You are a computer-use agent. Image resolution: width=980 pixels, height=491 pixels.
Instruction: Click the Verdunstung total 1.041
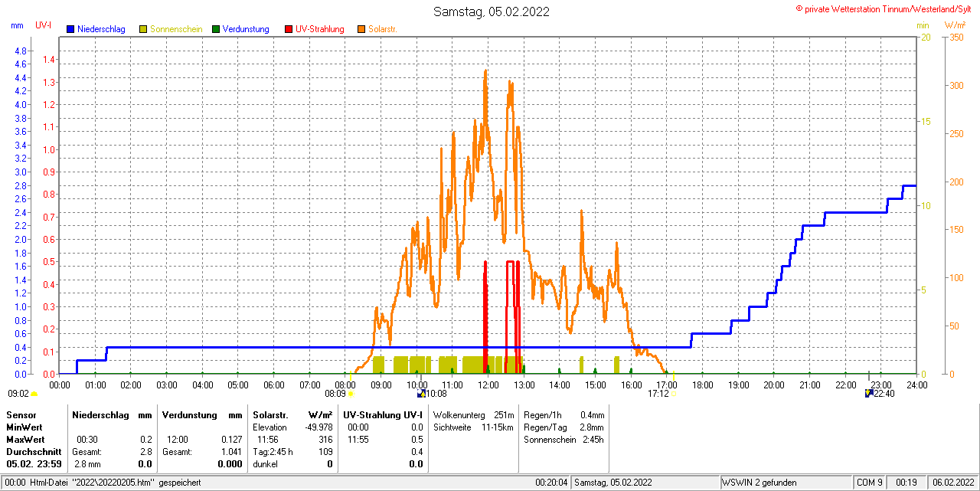(x=230, y=452)
